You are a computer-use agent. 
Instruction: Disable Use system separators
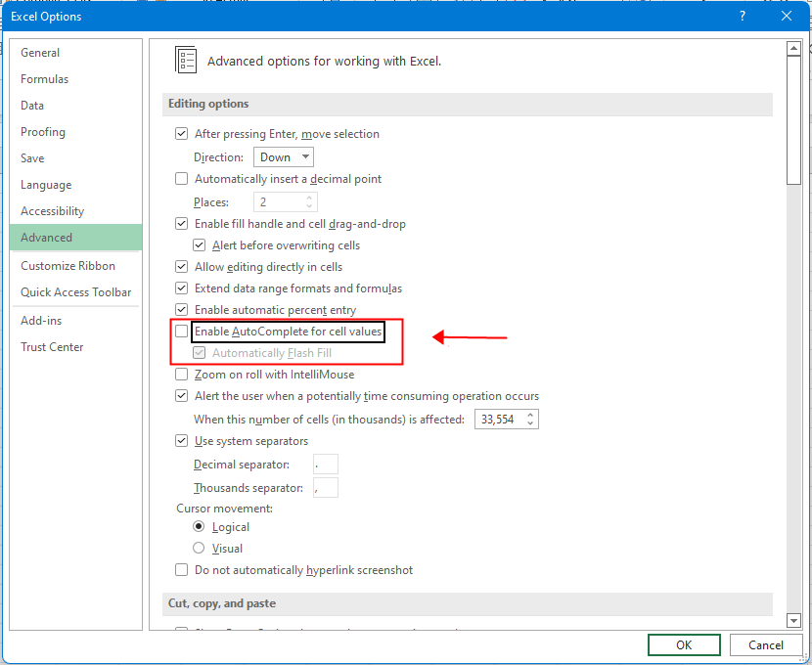click(181, 440)
